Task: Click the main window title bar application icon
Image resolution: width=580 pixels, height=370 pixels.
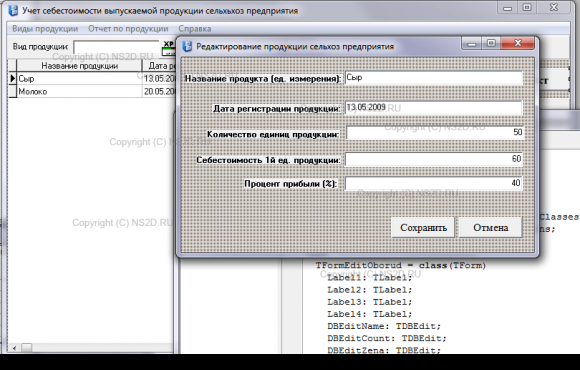Action: pos(13,10)
